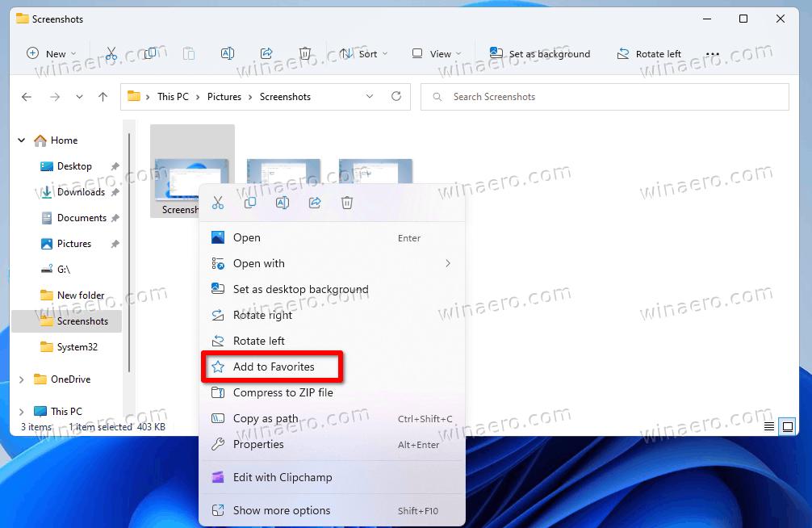
Task: Click the Copy icon in context menu
Action: coord(250,203)
